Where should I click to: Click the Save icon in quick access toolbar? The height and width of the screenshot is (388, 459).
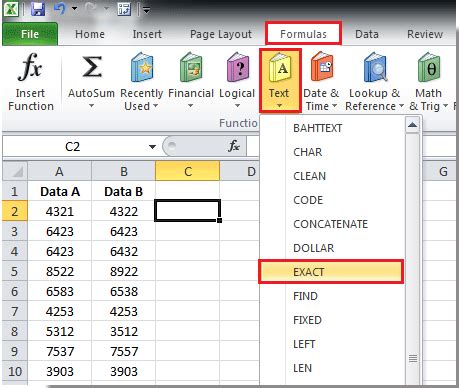point(38,9)
